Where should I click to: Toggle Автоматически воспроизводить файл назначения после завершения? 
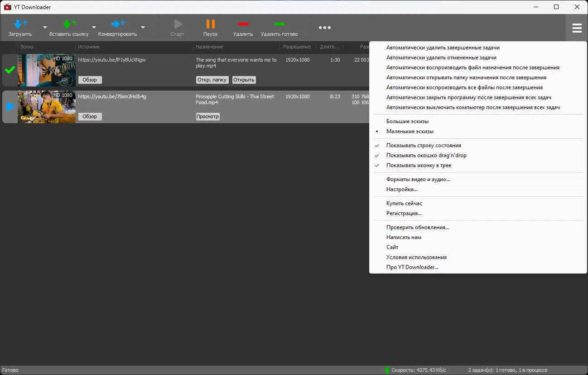pos(478,67)
